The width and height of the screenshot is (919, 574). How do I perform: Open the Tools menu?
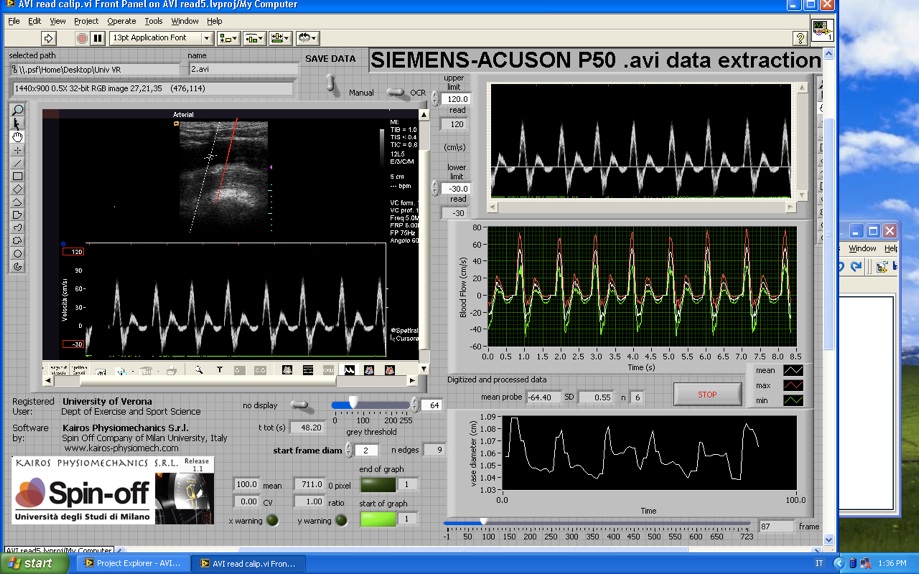pos(154,21)
